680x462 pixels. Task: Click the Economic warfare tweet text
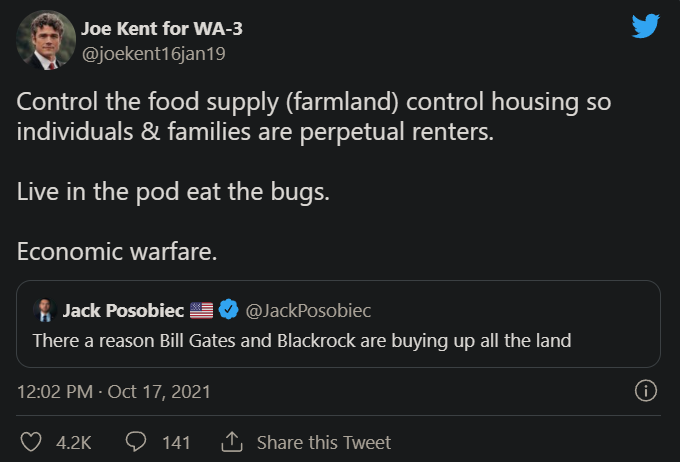coord(117,253)
